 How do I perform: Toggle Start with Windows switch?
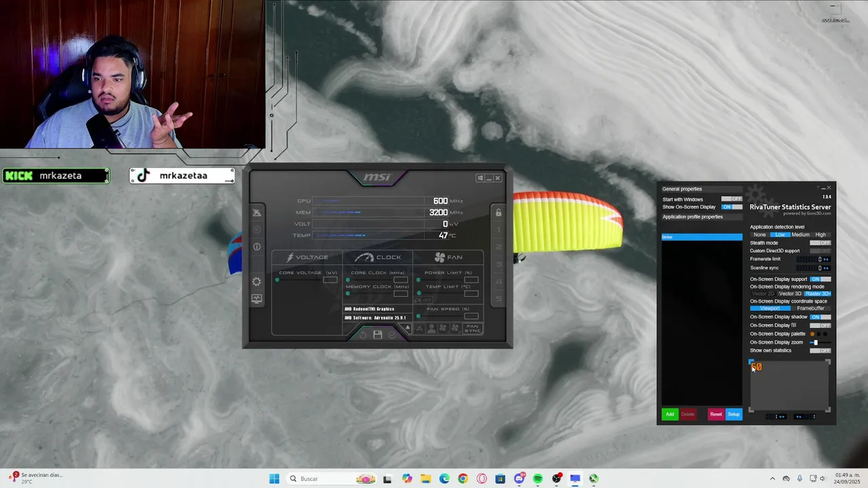[x=732, y=199]
